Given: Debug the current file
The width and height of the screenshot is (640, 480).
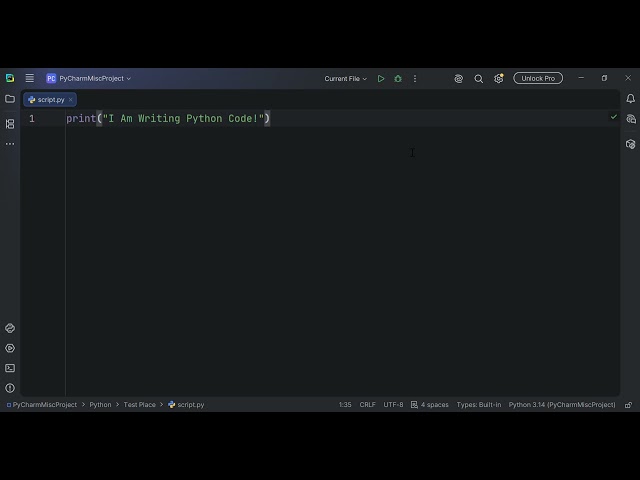Looking at the screenshot, I should [x=398, y=78].
